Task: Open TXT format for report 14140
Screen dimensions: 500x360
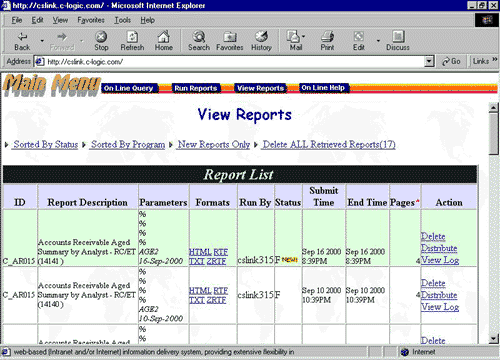Action: click(x=197, y=300)
